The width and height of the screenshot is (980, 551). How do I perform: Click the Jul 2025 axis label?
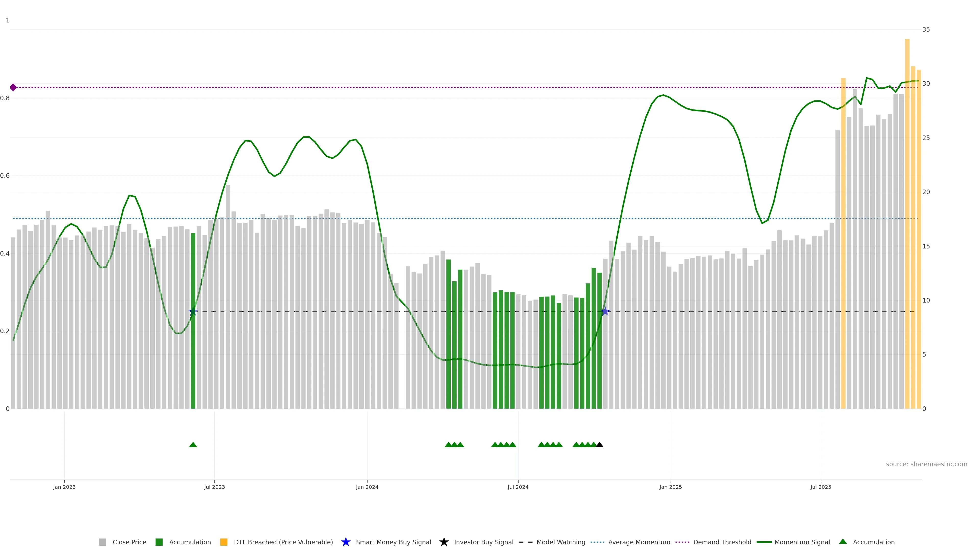click(x=820, y=487)
